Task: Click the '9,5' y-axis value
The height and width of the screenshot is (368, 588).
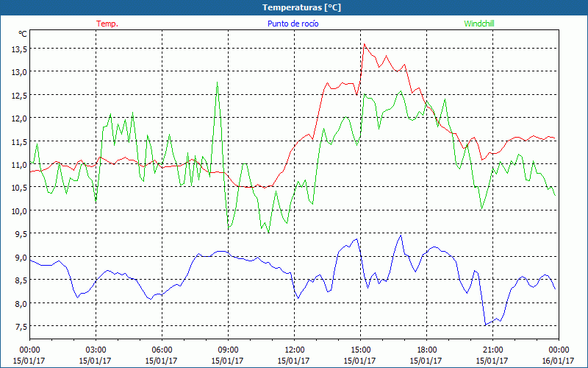Action: pyautogui.click(x=21, y=234)
